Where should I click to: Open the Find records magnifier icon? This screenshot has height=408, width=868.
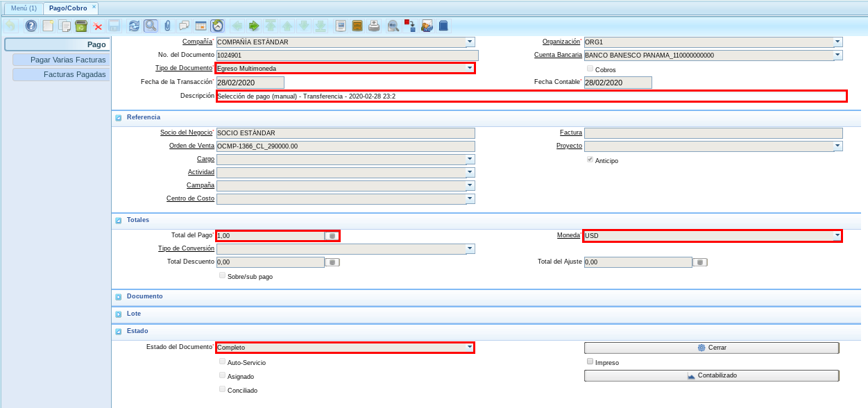[x=151, y=26]
